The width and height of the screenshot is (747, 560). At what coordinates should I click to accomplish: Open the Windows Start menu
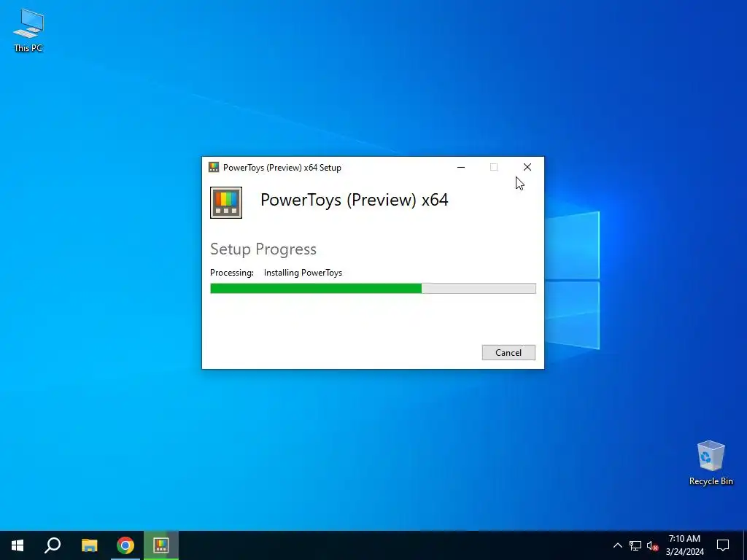18,545
